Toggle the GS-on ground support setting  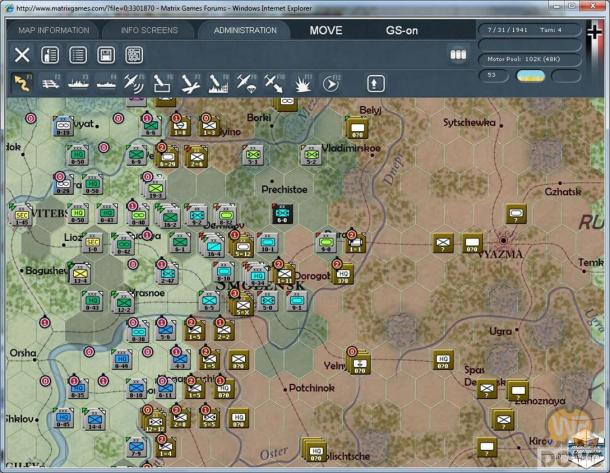point(402,30)
